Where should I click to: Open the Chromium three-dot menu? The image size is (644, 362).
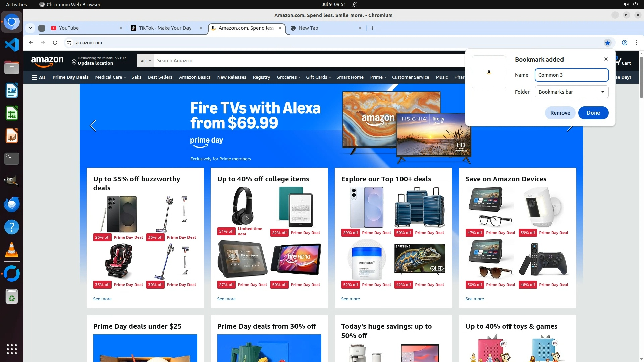coord(637,43)
